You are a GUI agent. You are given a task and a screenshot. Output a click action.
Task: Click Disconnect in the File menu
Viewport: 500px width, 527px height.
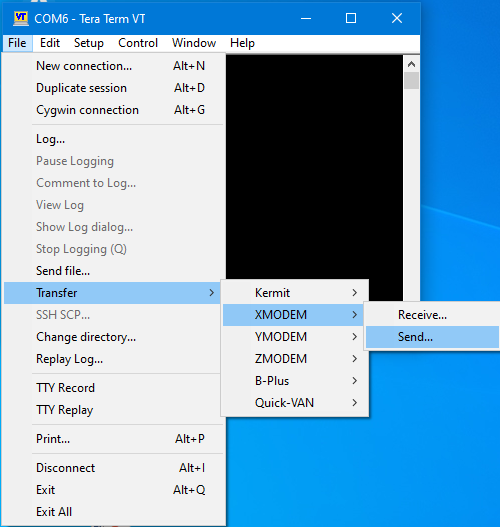tap(114, 468)
